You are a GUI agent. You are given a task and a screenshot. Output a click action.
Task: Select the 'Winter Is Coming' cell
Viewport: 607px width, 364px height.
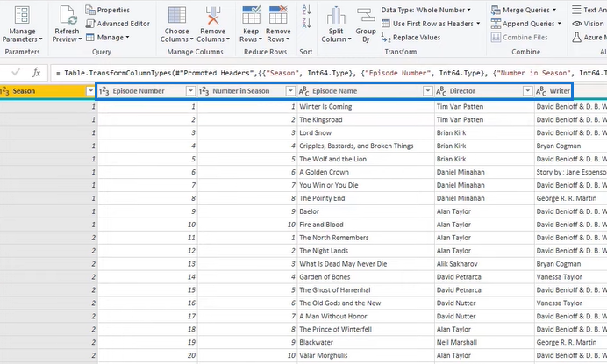point(366,106)
